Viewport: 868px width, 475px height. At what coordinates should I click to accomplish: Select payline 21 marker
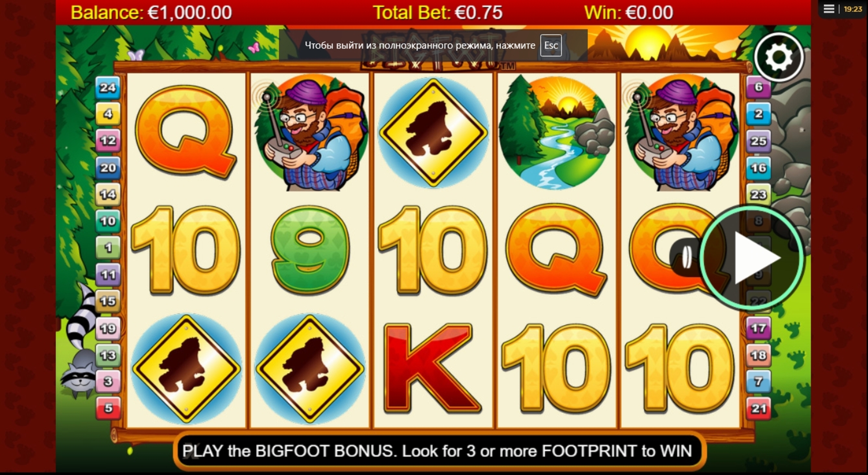tap(758, 408)
